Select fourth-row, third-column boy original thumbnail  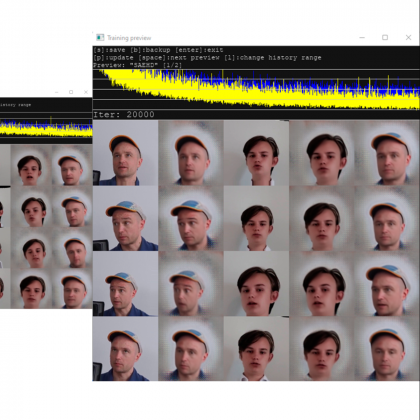coord(256,349)
